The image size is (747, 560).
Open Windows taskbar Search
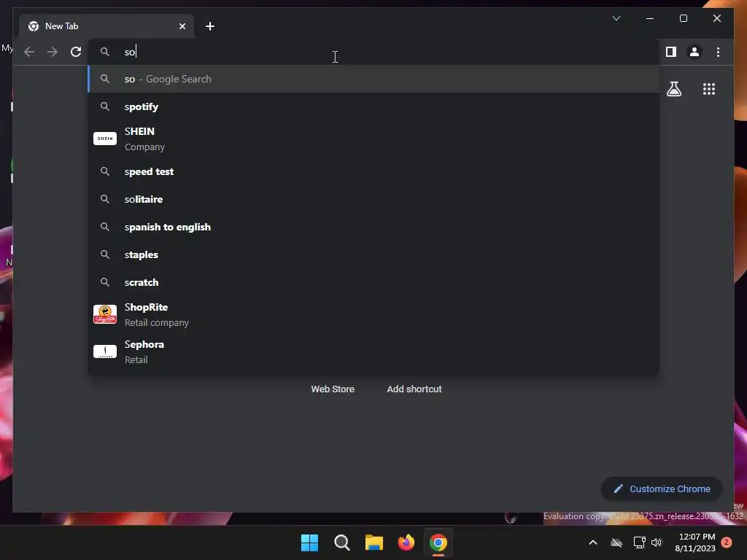pos(341,542)
